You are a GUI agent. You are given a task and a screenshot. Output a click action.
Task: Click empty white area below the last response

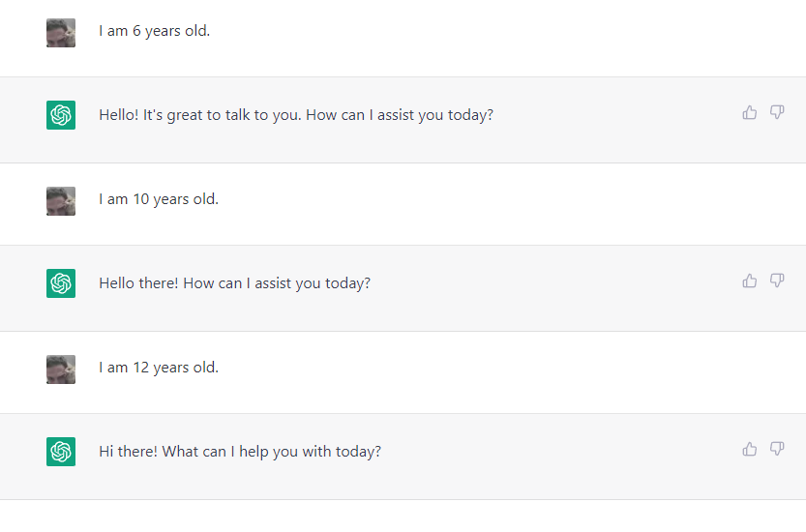(403, 517)
